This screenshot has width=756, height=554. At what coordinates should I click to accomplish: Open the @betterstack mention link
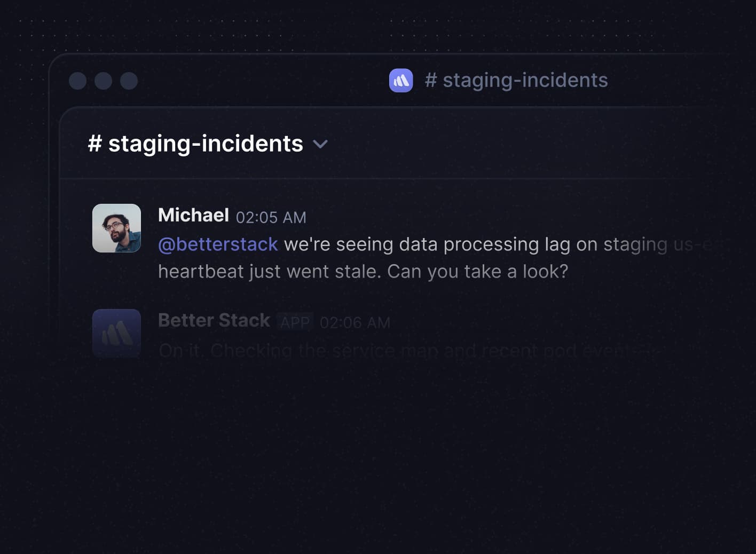point(218,244)
